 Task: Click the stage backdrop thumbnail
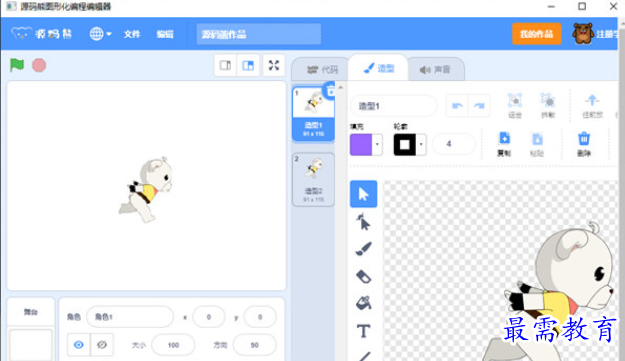click(31, 345)
